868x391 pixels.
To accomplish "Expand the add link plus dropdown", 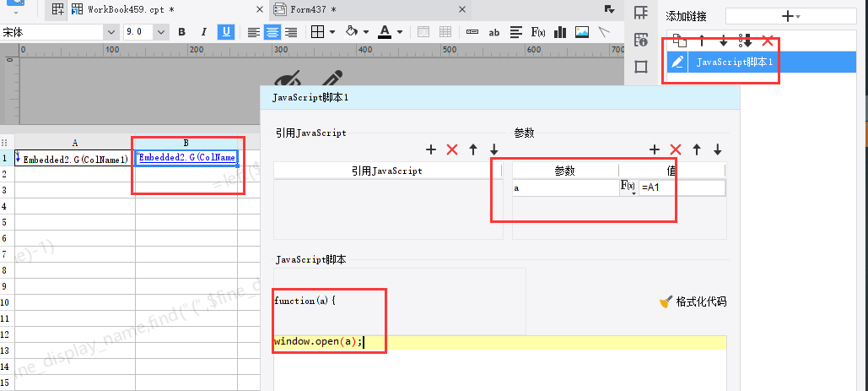I will pos(791,16).
